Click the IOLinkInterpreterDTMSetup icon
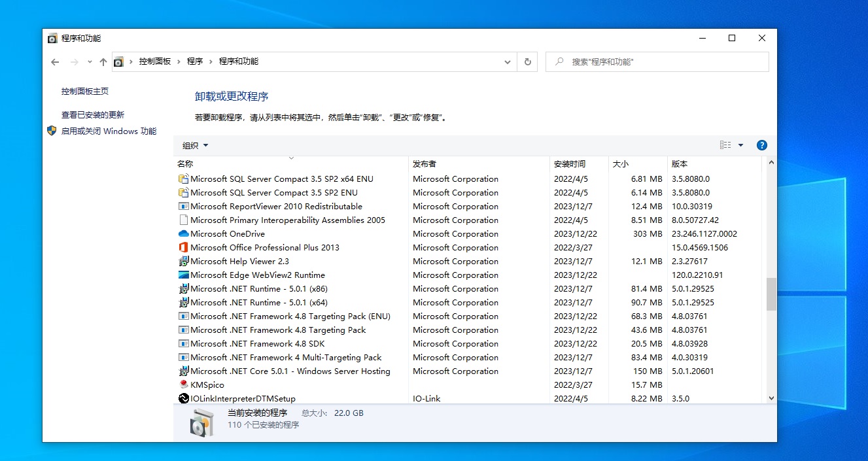Image resolution: width=868 pixels, height=461 pixels. (x=183, y=398)
